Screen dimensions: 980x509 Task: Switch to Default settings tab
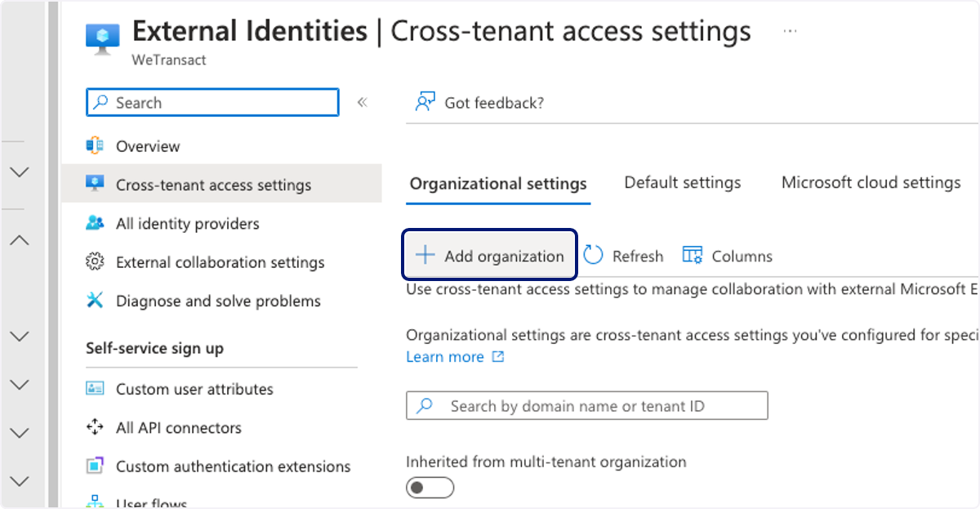683,183
